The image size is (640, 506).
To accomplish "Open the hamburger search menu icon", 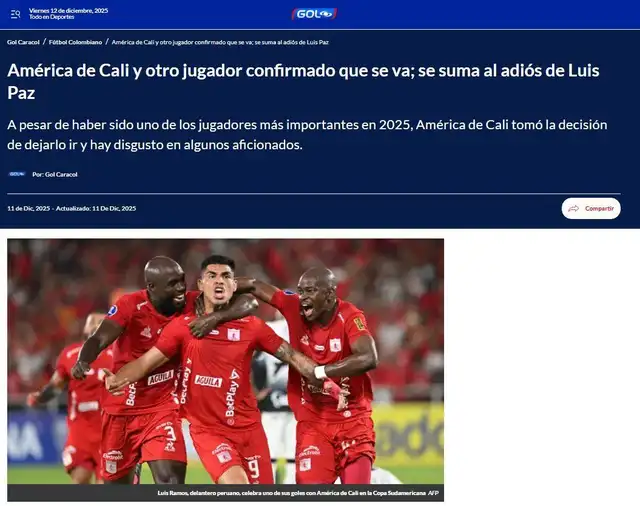I will [x=15, y=14].
